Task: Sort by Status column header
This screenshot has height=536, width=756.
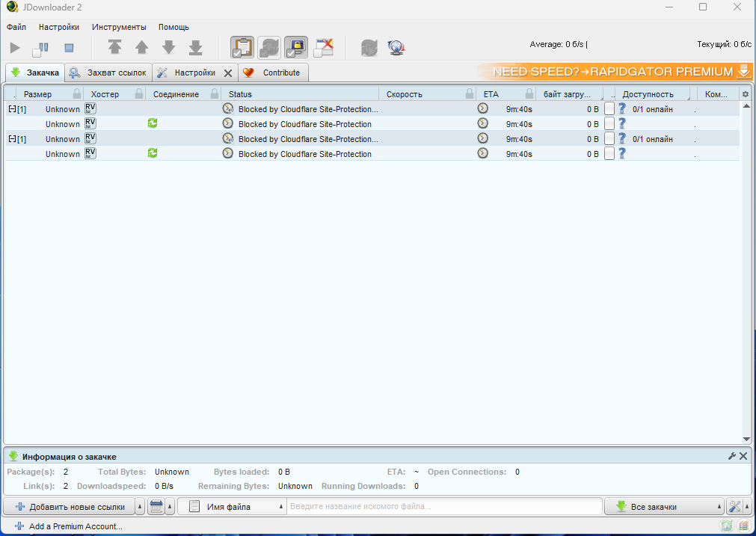Action: [x=240, y=94]
